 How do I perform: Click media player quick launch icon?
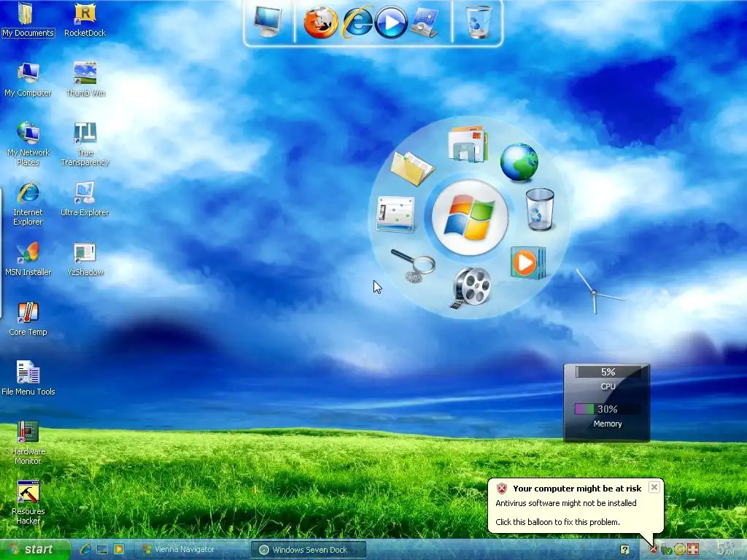point(119,550)
